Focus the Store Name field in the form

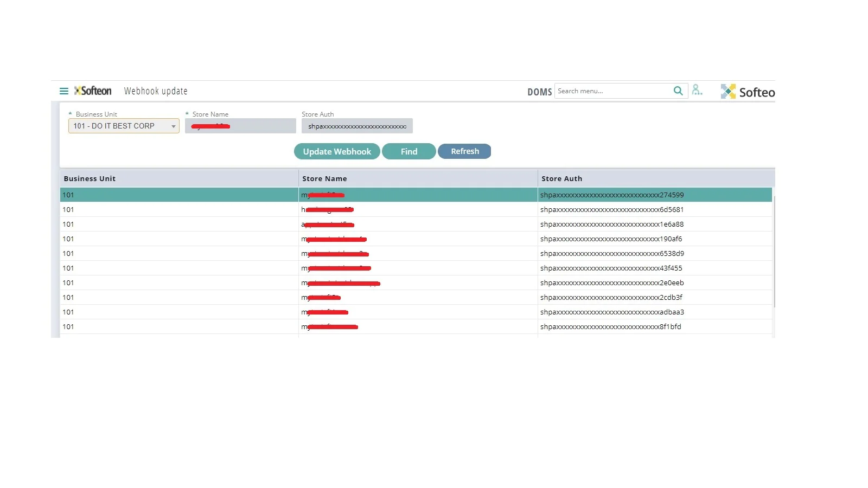point(240,126)
